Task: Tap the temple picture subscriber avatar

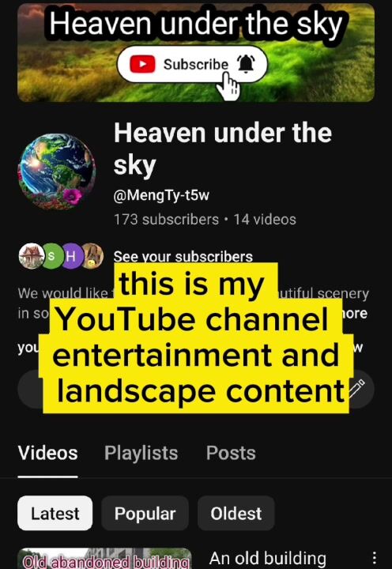Action: tap(31, 256)
